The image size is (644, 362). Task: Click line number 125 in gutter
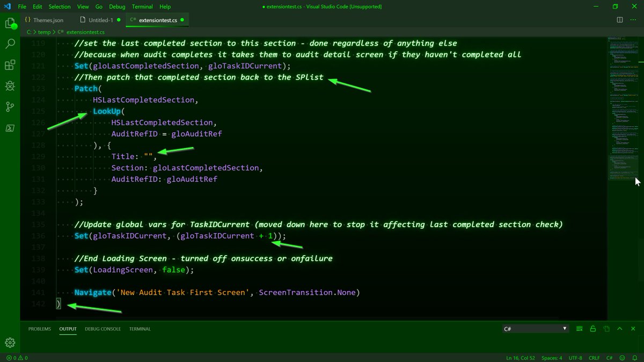38,111
